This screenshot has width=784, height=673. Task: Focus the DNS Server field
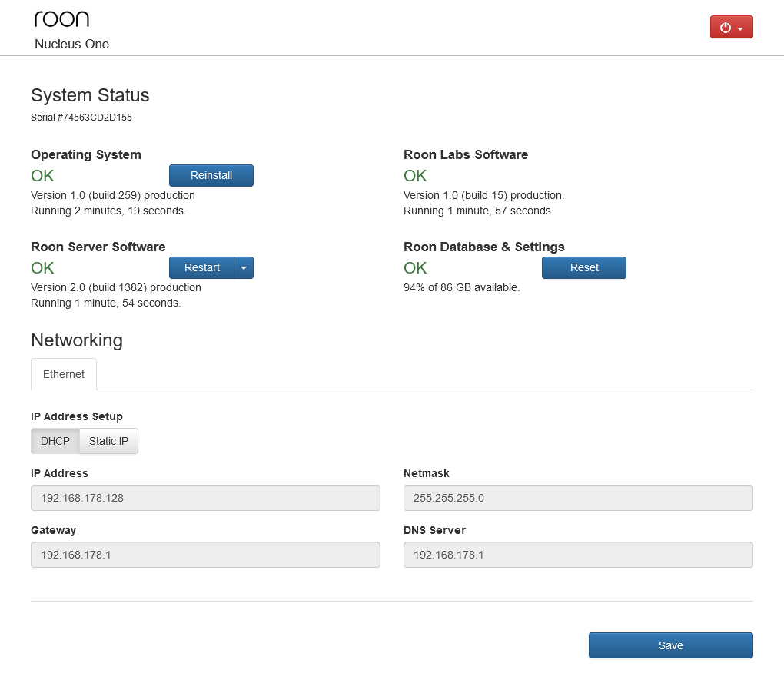click(578, 555)
